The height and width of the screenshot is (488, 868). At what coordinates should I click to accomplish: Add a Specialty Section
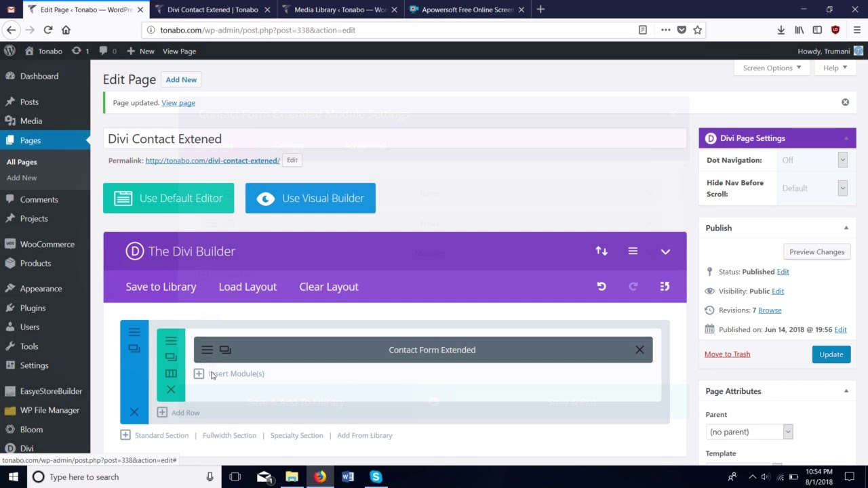[x=296, y=435]
